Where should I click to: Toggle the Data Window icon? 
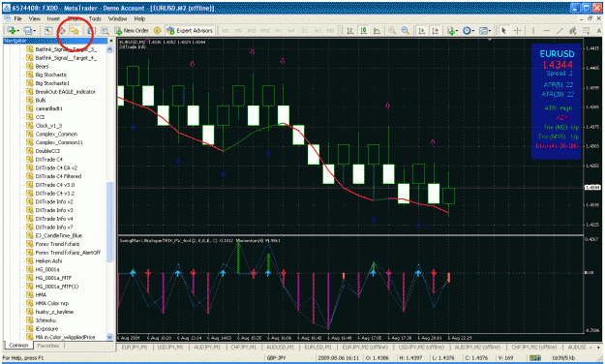[x=62, y=30]
